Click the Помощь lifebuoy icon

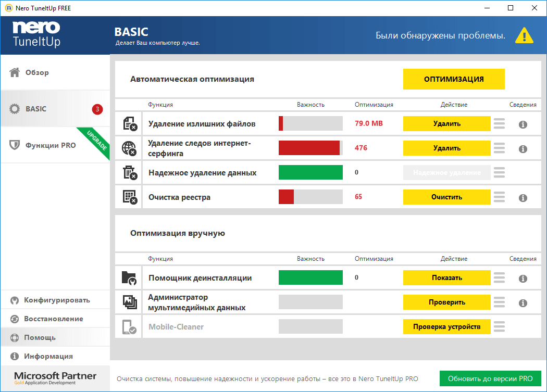[14, 337]
